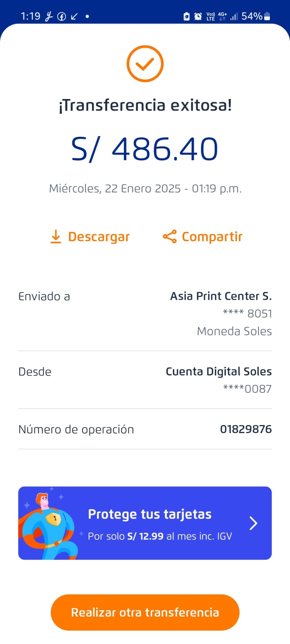Image resolution: width=290 pixels, height=644 pixels.
Task: Tap the Asia Print Center S. recipient name
Action: pos(221,296)
